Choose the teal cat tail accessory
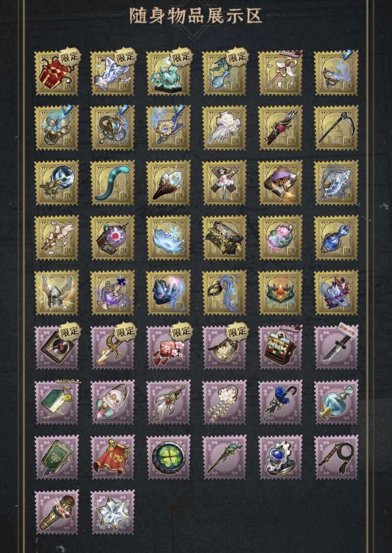Image resolution: width=392 pixels, height=553 pixels. (x=112, y=183)
